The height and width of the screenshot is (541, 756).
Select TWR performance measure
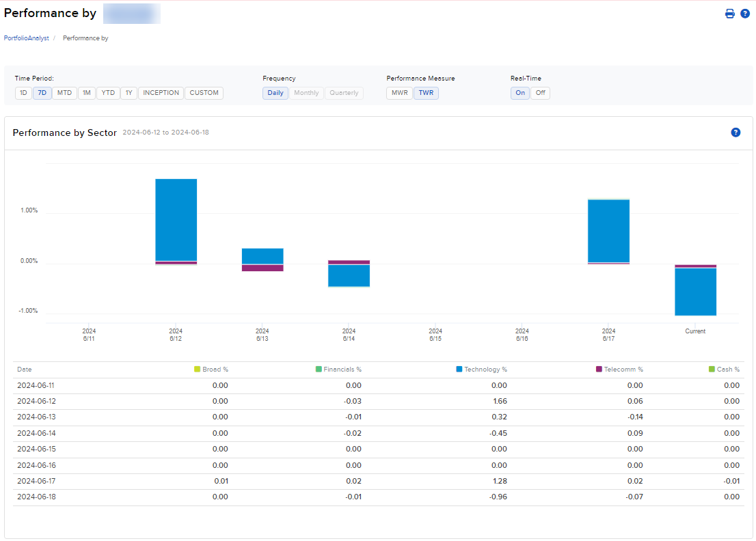[426, 93]
